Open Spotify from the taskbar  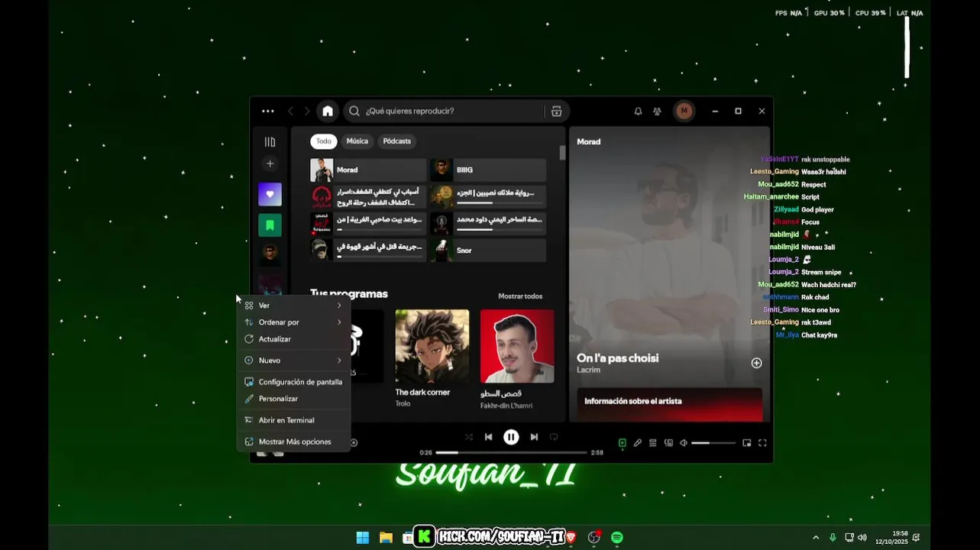(x=616, y=538)
